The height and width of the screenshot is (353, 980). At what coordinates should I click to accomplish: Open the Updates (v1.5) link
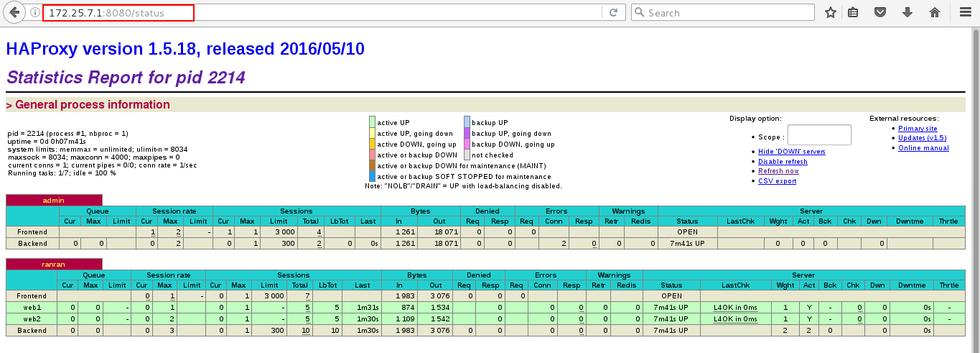point(922,138)
